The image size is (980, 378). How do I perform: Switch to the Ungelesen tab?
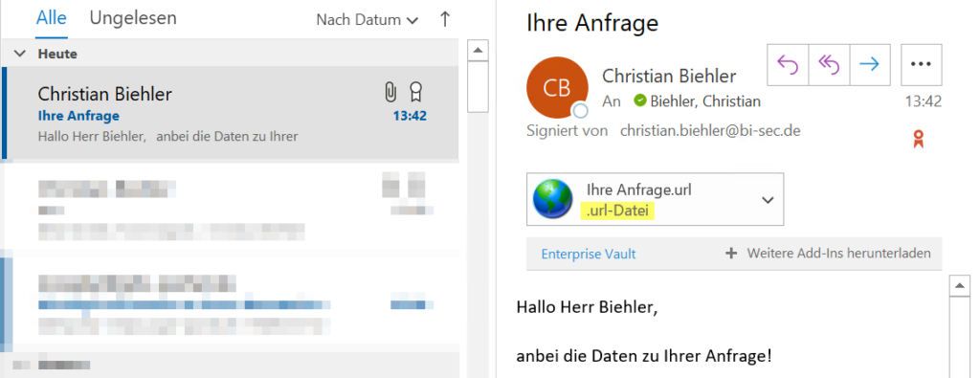pyautogui.click(x=133, y=18)
